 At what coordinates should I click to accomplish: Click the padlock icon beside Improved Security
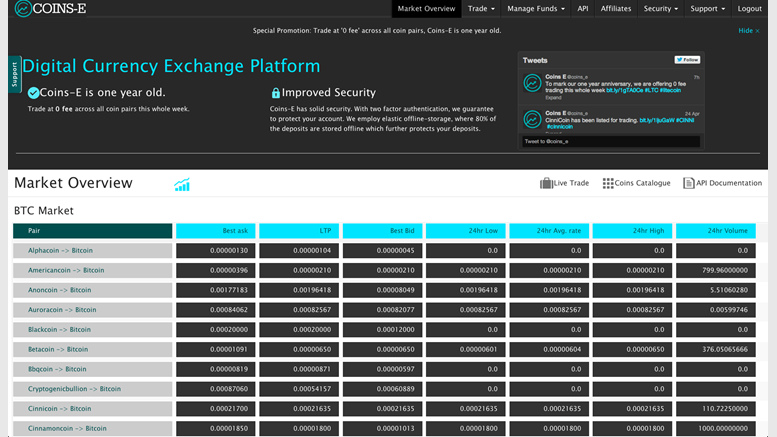[276, 93]
